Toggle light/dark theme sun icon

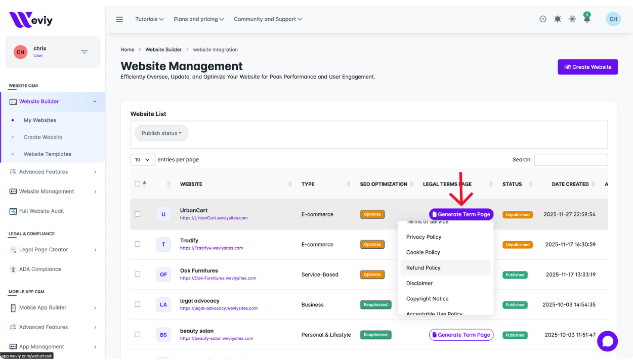557,19
